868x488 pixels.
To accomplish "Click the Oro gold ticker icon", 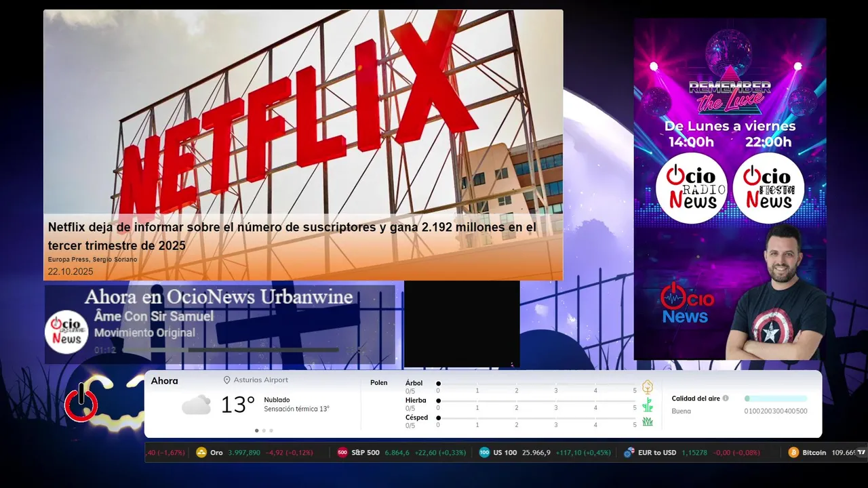I will point(201,453).
